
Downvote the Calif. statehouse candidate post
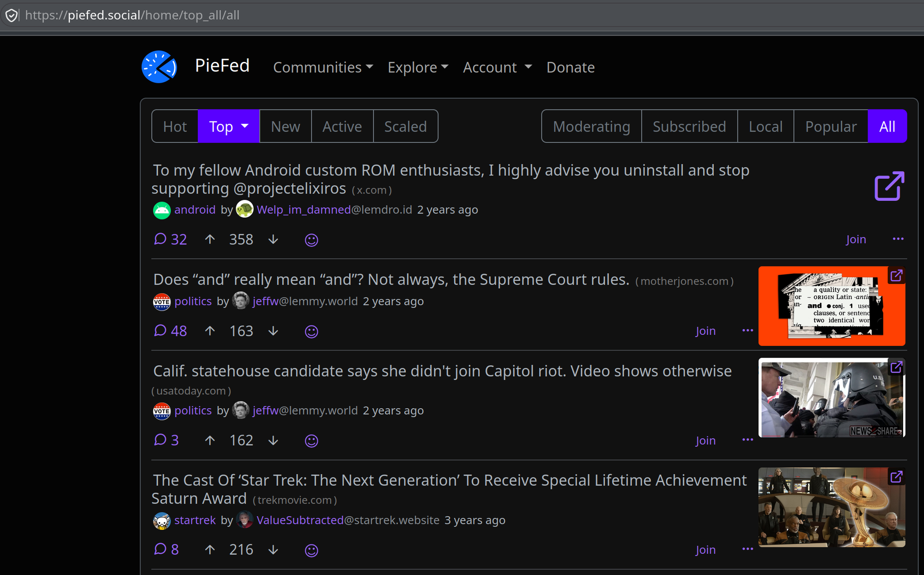pyautogui.click(x=274, y=440)
